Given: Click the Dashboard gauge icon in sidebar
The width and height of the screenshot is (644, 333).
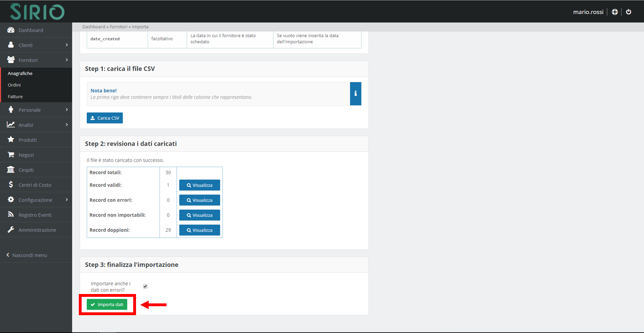Looking at the screenshot, I should coord(11,30).
